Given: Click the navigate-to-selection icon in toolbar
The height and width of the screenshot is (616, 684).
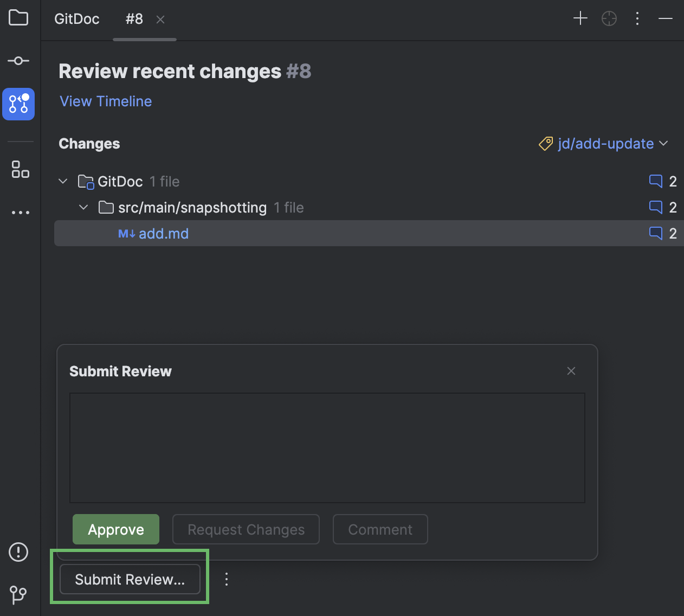Looking at the screenshot, I should click(609, 18).
